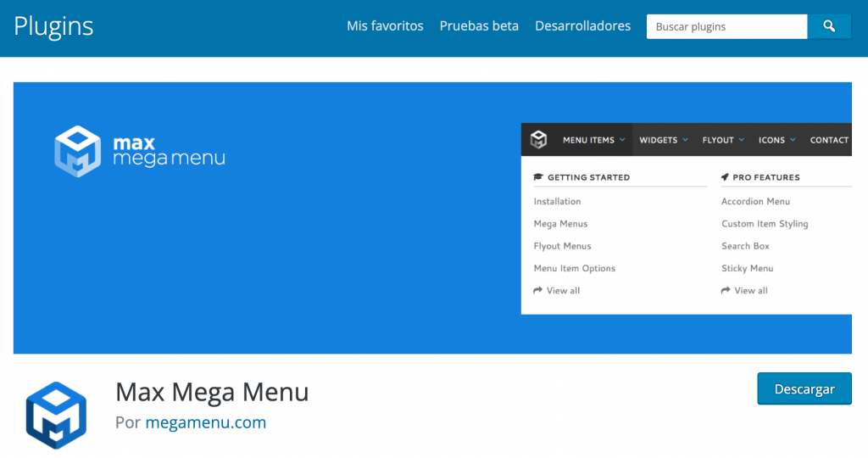Open the Sticky Menu link

(748, 268)
